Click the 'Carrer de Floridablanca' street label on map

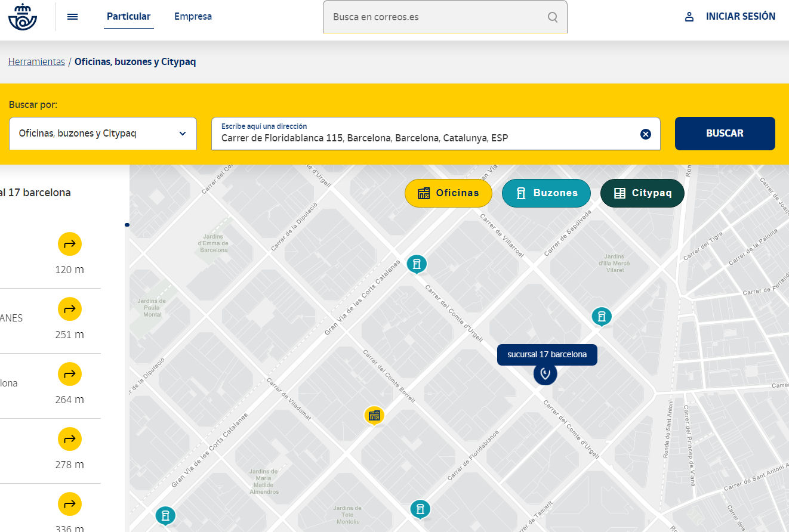click(473, 455)
